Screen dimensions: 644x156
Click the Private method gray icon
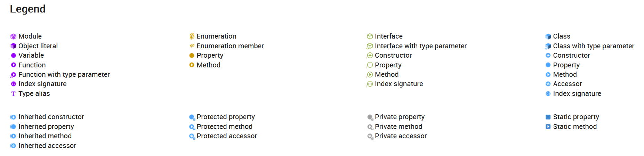pyautogui.click(x=370, y=127)
